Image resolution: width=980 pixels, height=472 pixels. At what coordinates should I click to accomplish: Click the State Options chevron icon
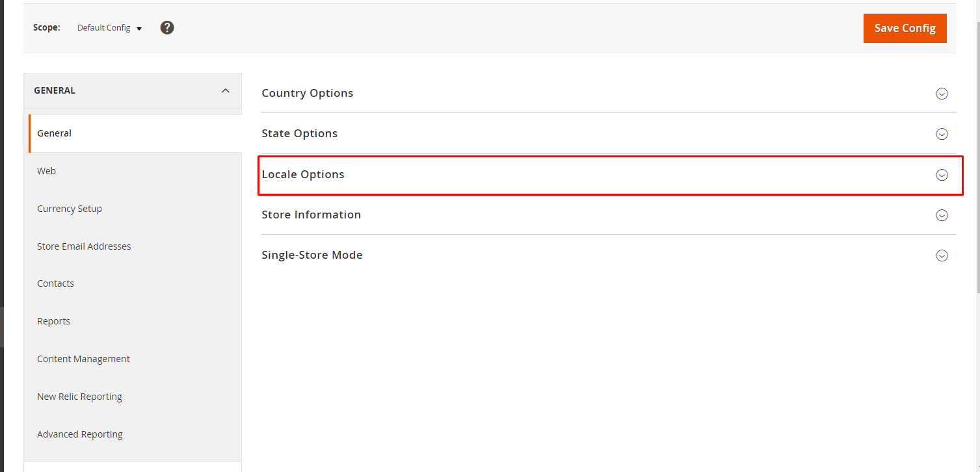(x=942, y=134)
